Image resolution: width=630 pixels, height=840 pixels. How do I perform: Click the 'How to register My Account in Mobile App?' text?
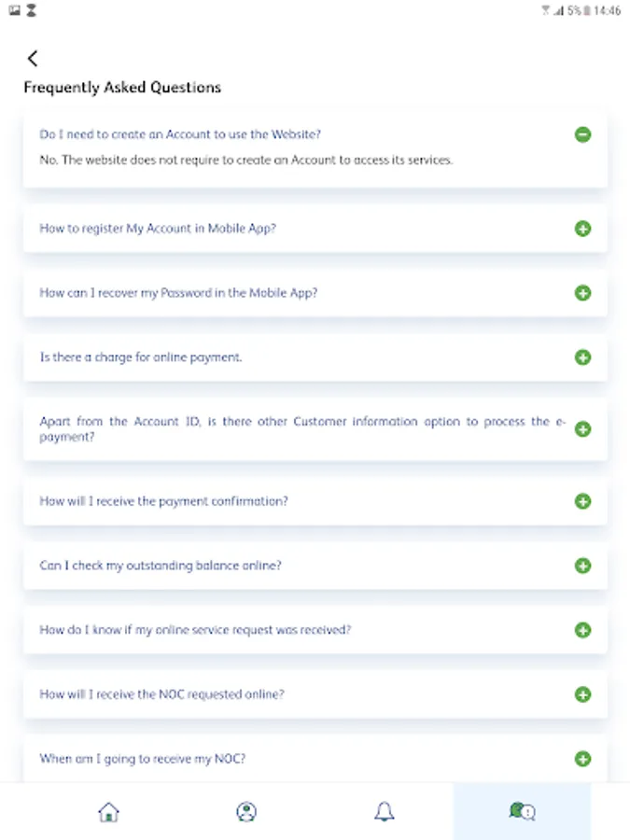(158, 229)
